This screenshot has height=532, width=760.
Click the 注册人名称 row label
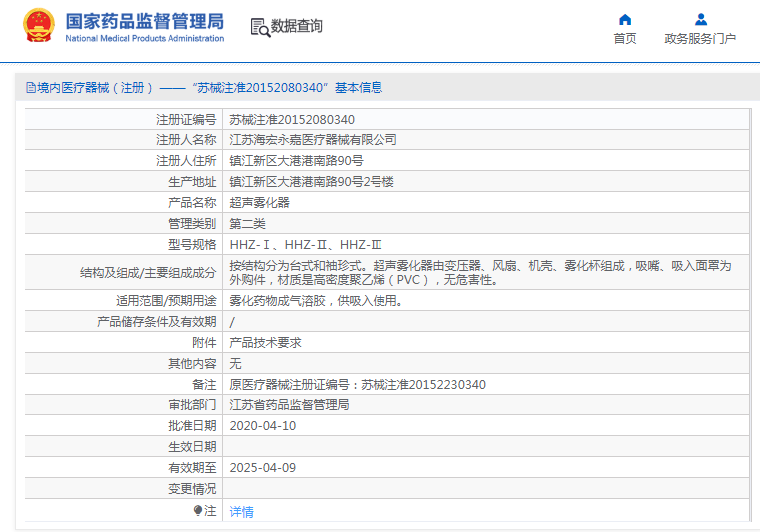186,140
